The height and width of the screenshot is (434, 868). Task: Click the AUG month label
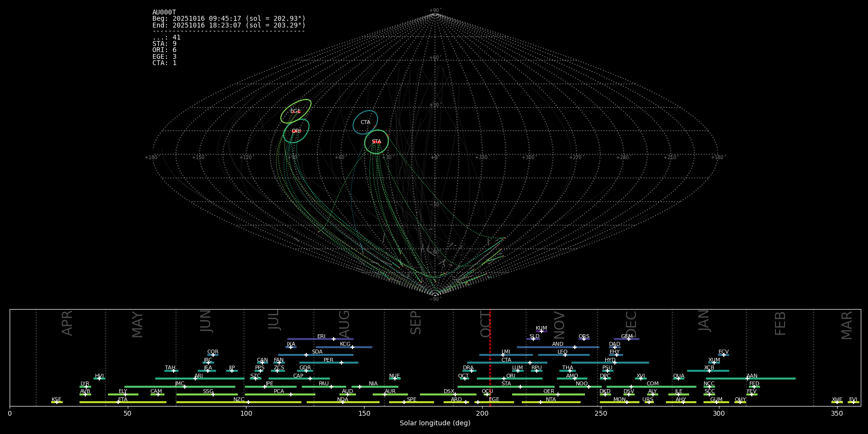pyautogui.click(x=344, y=324)
